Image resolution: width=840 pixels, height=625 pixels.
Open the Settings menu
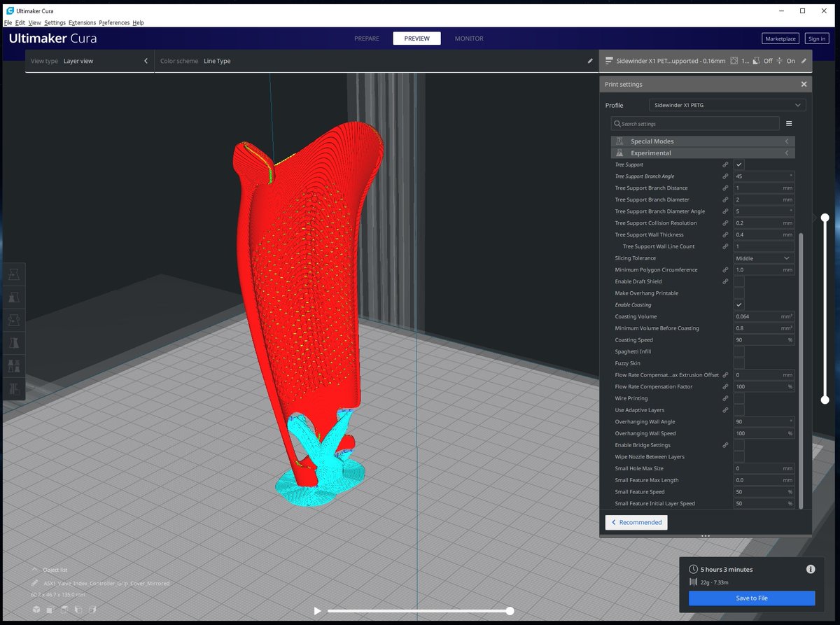(55, 22)
